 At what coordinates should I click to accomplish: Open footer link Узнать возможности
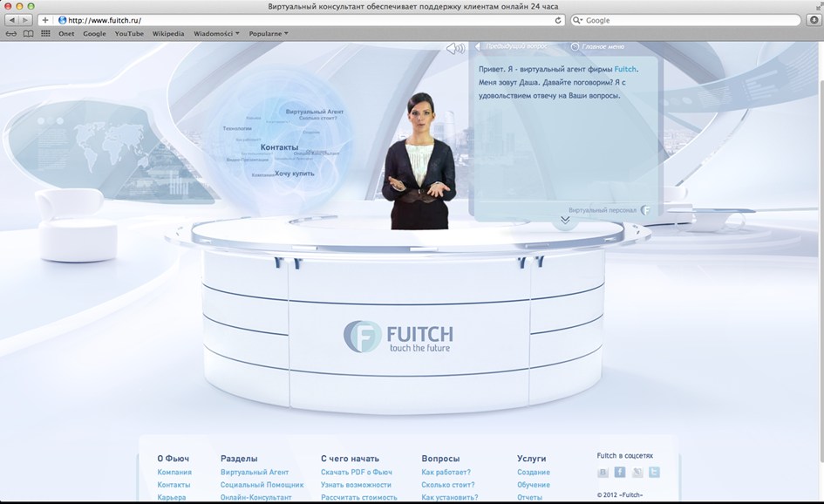(x=356, y=485)
